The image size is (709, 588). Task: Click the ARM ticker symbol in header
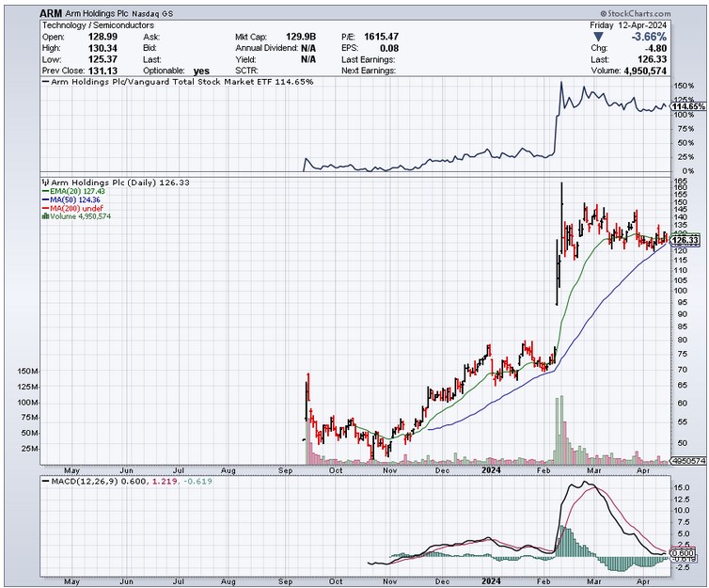tap(51, 14)
